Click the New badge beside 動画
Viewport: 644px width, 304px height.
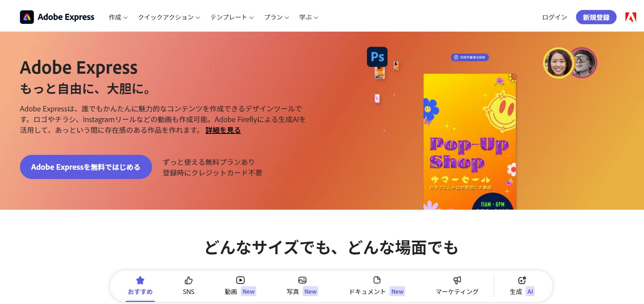(248, 292)
